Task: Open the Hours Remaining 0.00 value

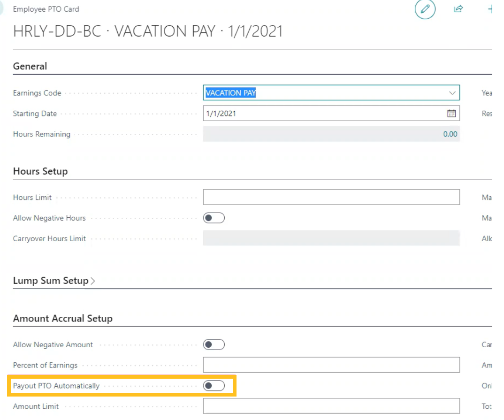Action: [450, 134]
